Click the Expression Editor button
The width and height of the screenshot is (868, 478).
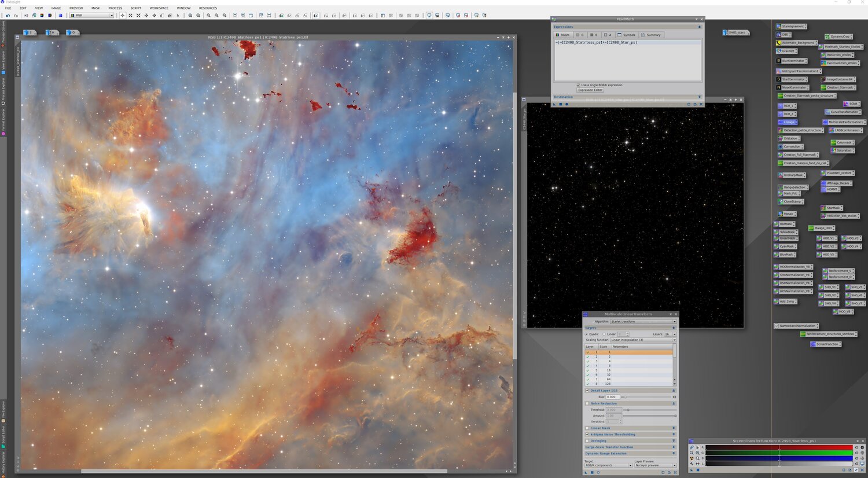590,90
